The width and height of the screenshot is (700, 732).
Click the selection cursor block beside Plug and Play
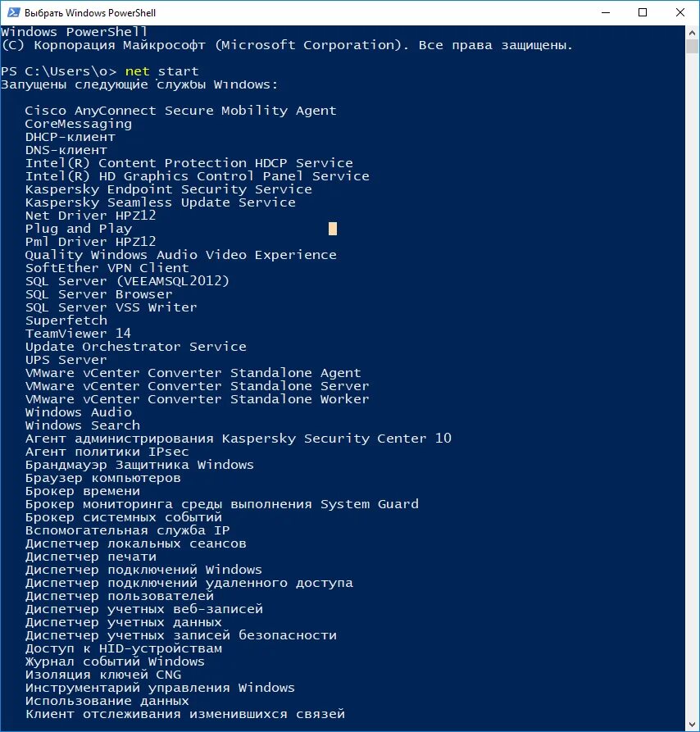click(x=333, y=229)
